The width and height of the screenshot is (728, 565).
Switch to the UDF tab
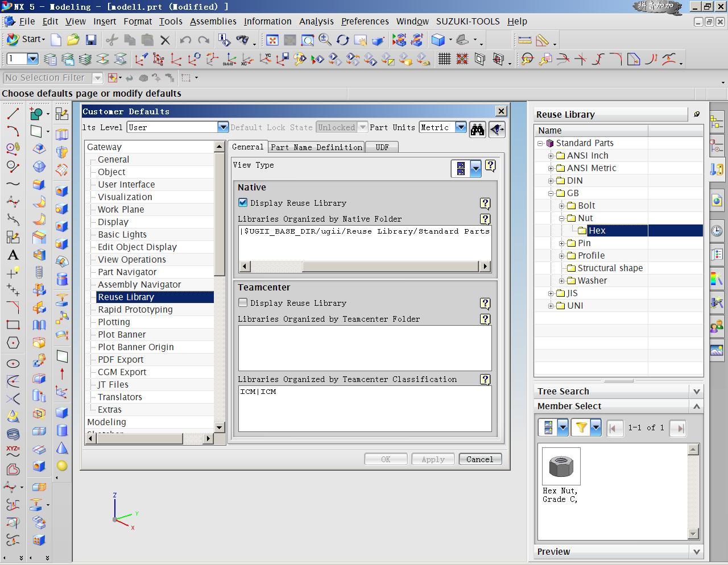(382, 147)
